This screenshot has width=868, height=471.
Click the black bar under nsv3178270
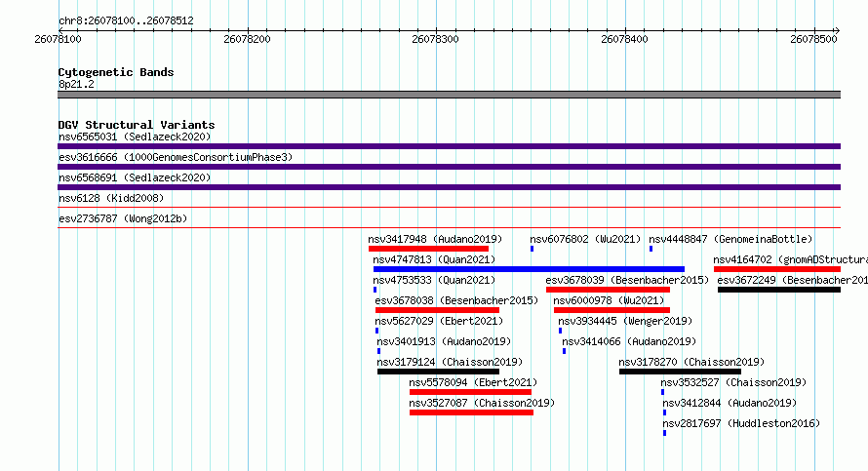(680, 372)
